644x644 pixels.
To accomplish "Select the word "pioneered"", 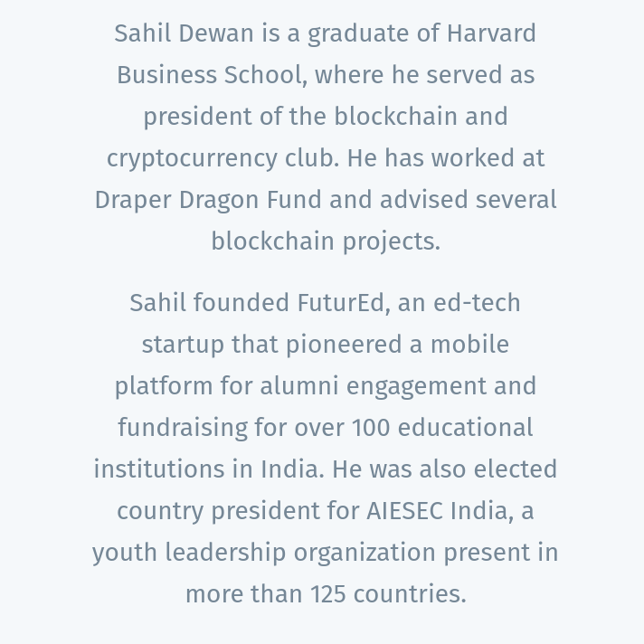I will [x=344, y=346].
